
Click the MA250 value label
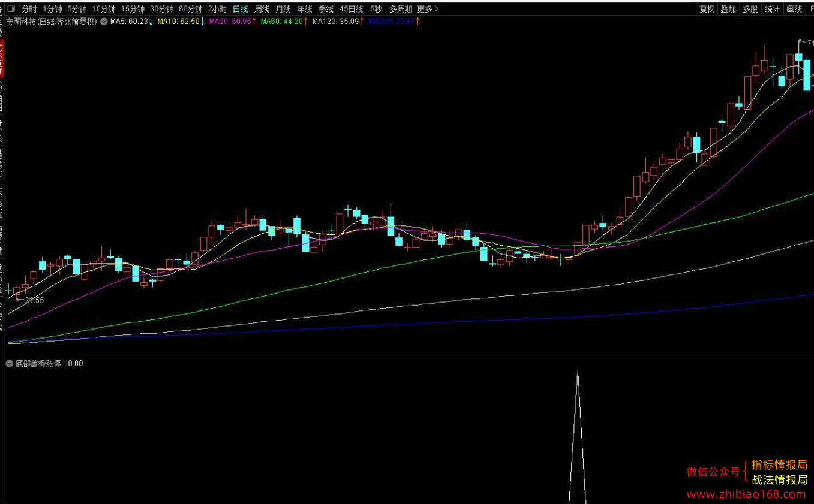pos(394,22)
